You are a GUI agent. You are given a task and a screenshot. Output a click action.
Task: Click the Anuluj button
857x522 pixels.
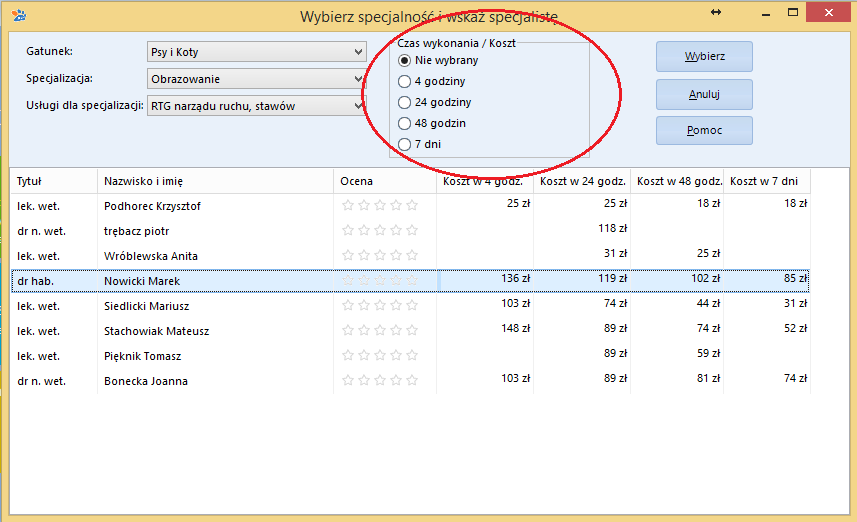[705, 94]
